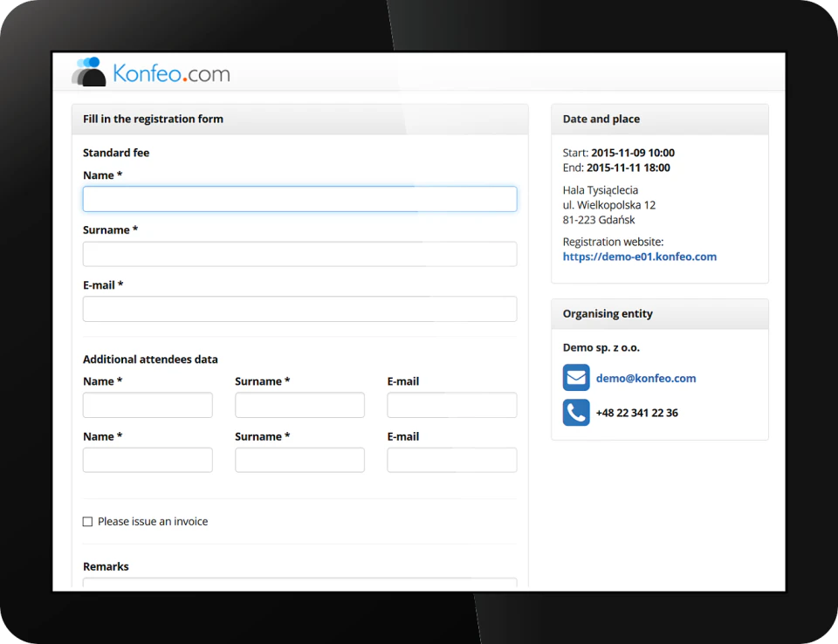The image size is (838, 644).
Task: Click the blue telephone icon
Action: tap(575, 412)
